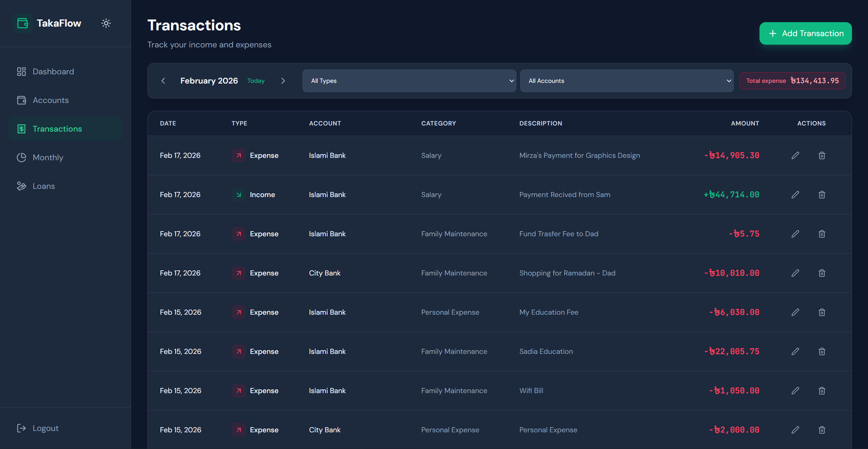This screenshot has height=449, width=868.
Task: Go to previous month with left chevron
Action: click(x=163, y=81)
